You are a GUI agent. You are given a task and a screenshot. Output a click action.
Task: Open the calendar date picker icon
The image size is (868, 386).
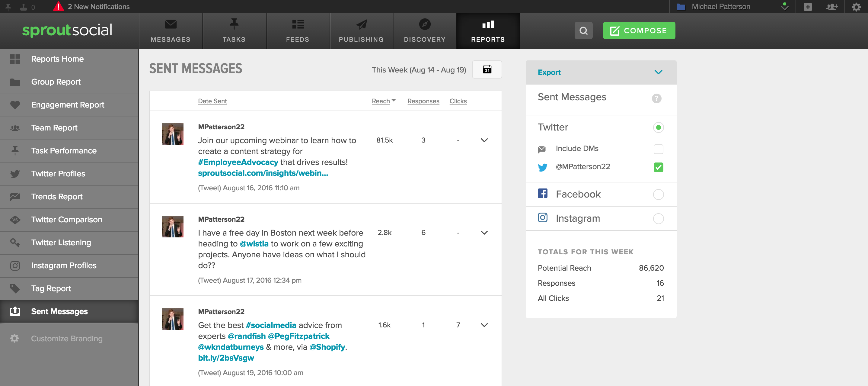click(487, 69)
